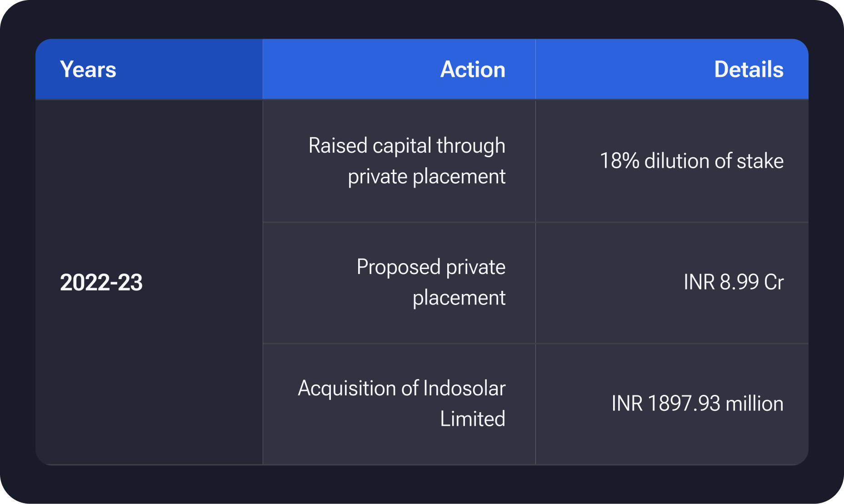Click the word "Raised" in the first Action row

[338, 146]
